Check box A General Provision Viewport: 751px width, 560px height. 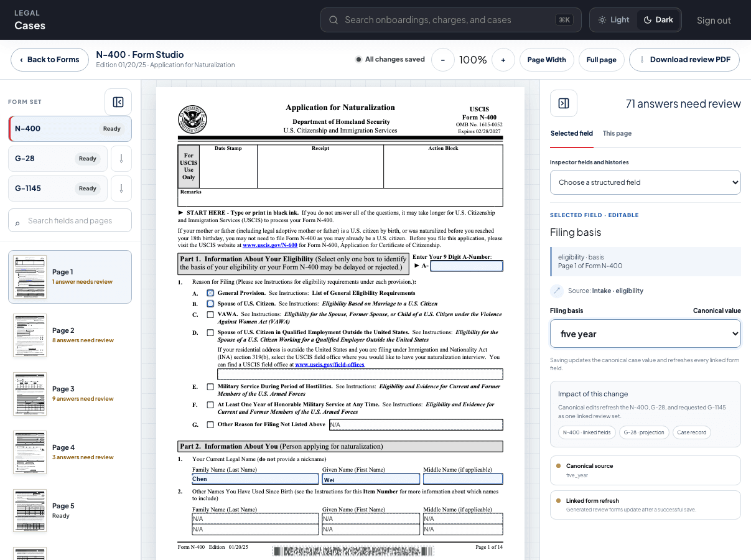[210, 293]
